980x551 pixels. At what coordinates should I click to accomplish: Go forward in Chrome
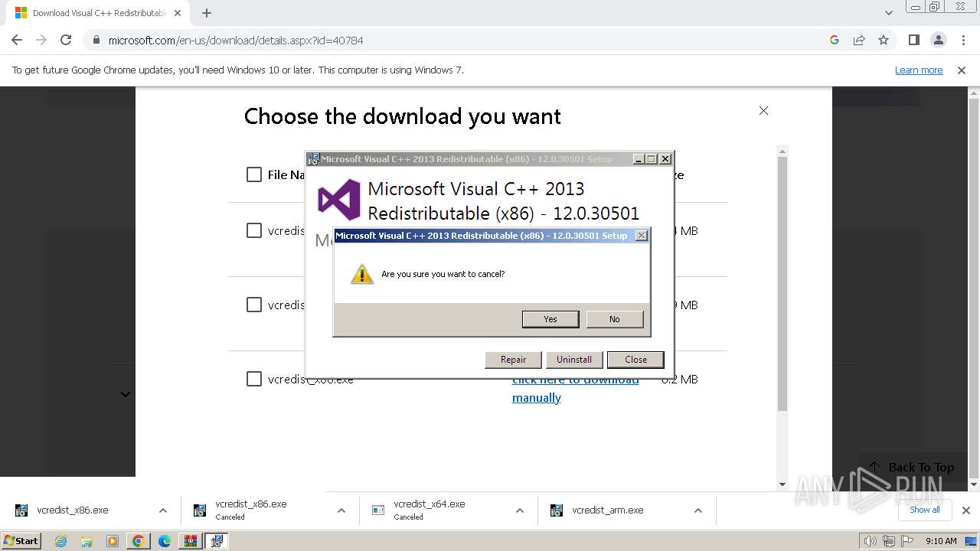pyautogui.click(x=41, y=40)
